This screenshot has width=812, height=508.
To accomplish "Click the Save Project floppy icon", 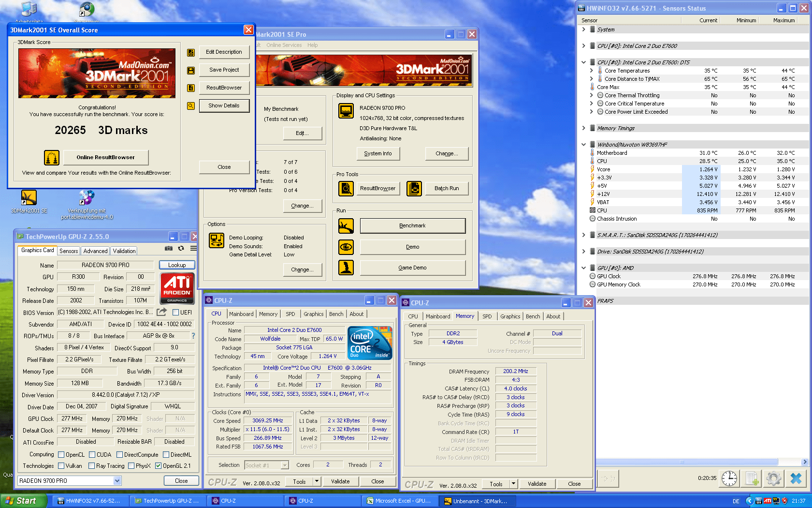I will (x=191, y=70).
